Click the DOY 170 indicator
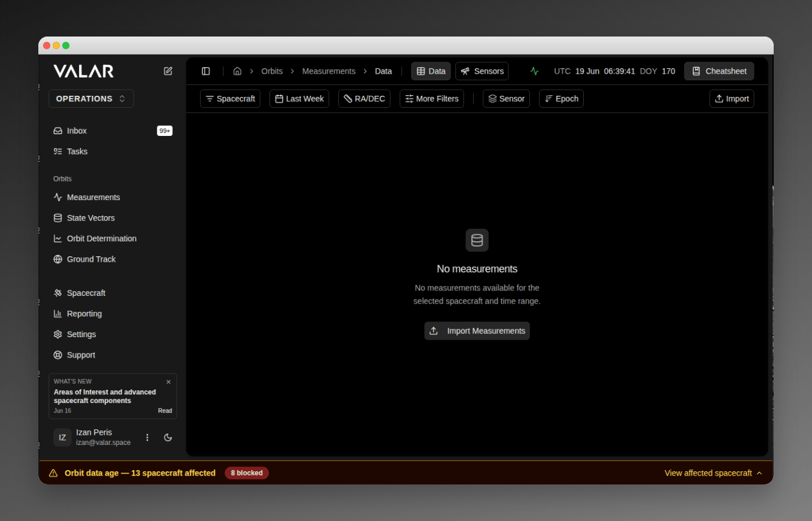812x521 pixels. [x=658, y=71]
